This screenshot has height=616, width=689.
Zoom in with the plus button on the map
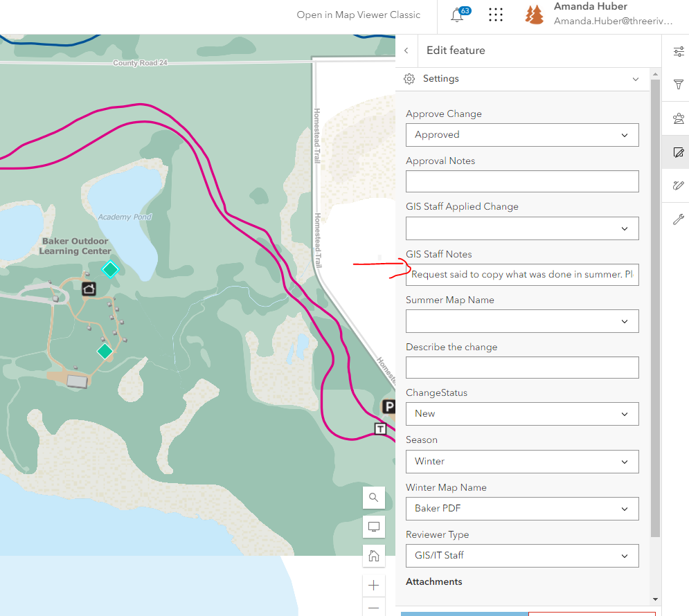point(373,585)
